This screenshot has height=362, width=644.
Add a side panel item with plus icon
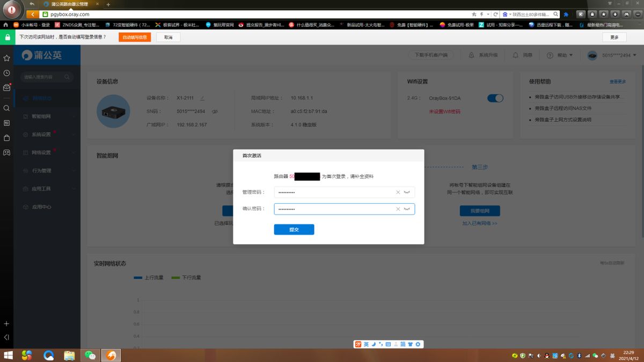click(6, 324)
